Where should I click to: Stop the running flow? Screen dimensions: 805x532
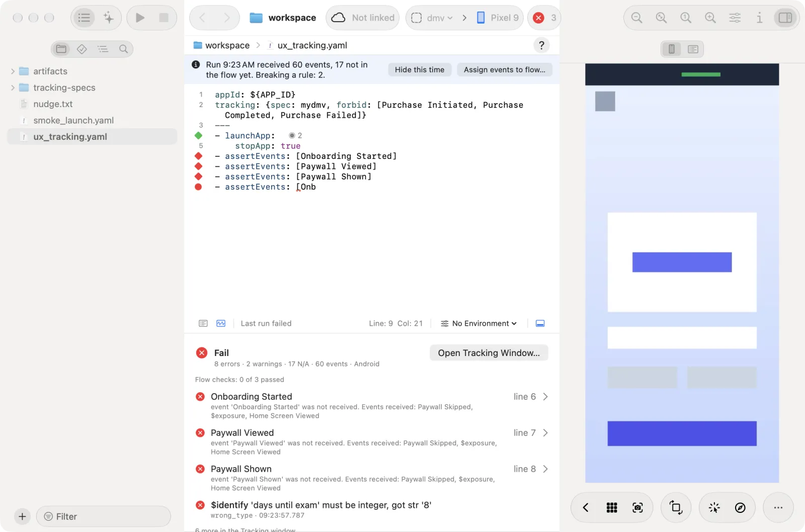[164, 18]
